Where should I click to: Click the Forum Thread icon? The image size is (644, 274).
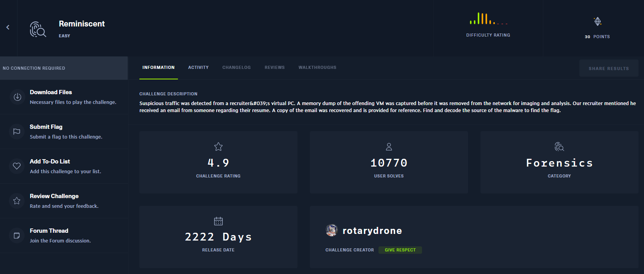point(17,235)
